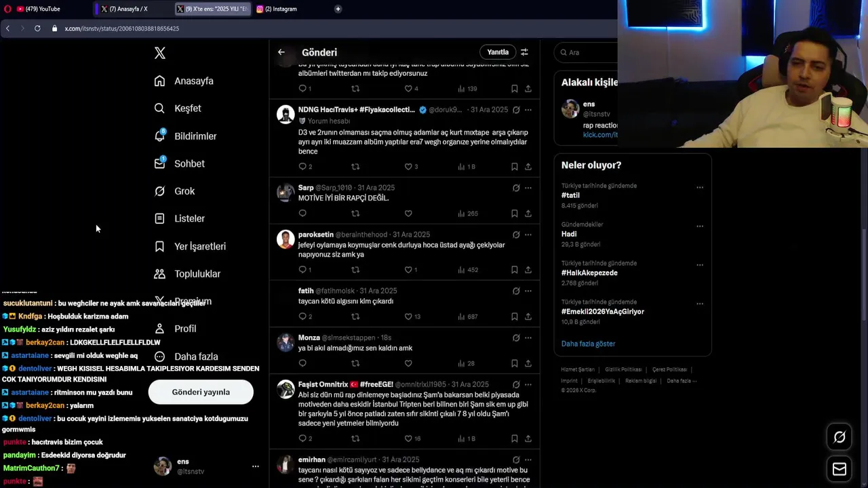868x488 pixels.
Task: Ask Grok about the Sarp post
Action: pyautogui.click(x=516, y=188)
